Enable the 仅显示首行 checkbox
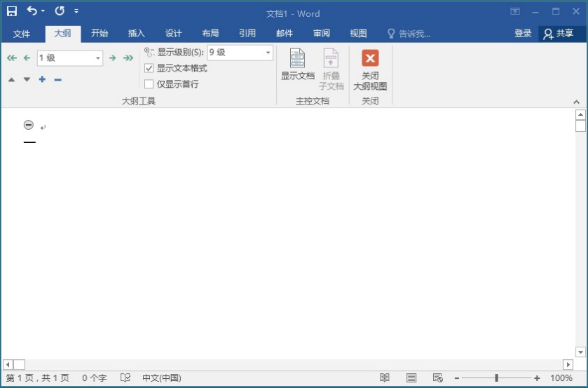This screenshot has width=588, height=388. (149, 84)
